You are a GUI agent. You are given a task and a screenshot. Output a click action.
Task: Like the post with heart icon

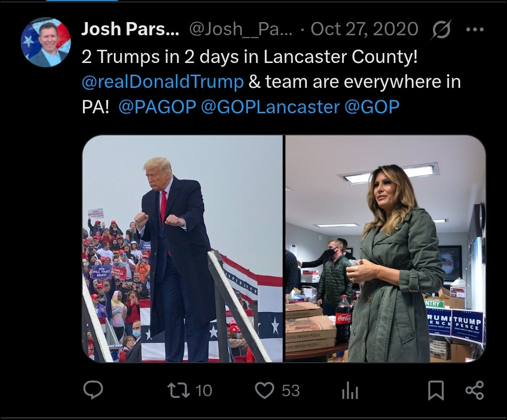coord(265,390)
